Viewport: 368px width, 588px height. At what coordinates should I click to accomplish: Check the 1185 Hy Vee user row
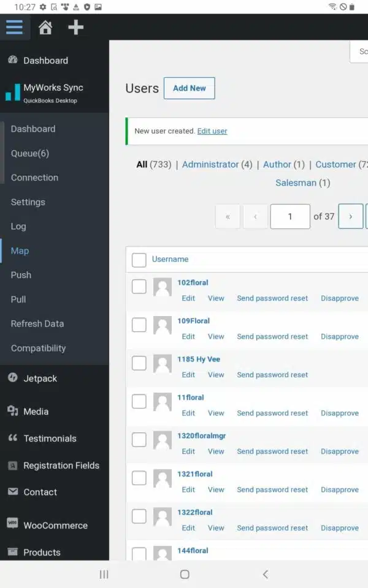click(139, 363)
